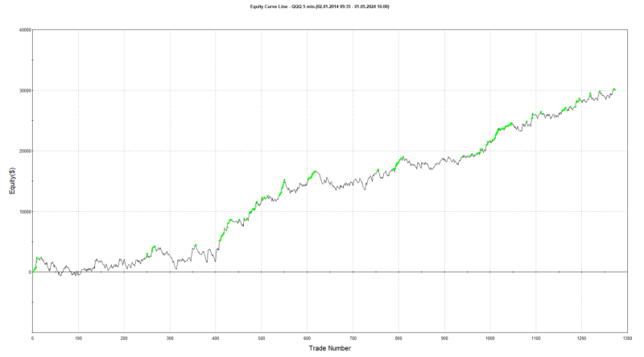Click the 400 x-axis tick label
The image size is (644, 357).
[216, 338]
